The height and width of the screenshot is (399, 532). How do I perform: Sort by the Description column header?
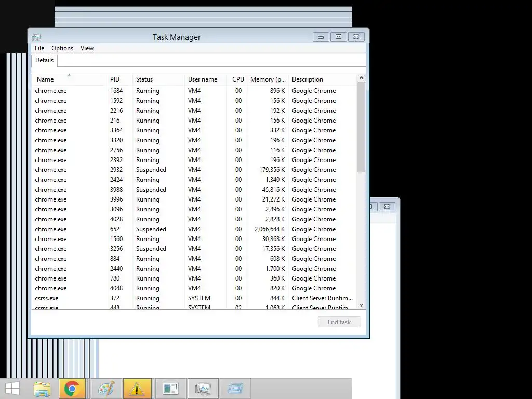[323, 79]
